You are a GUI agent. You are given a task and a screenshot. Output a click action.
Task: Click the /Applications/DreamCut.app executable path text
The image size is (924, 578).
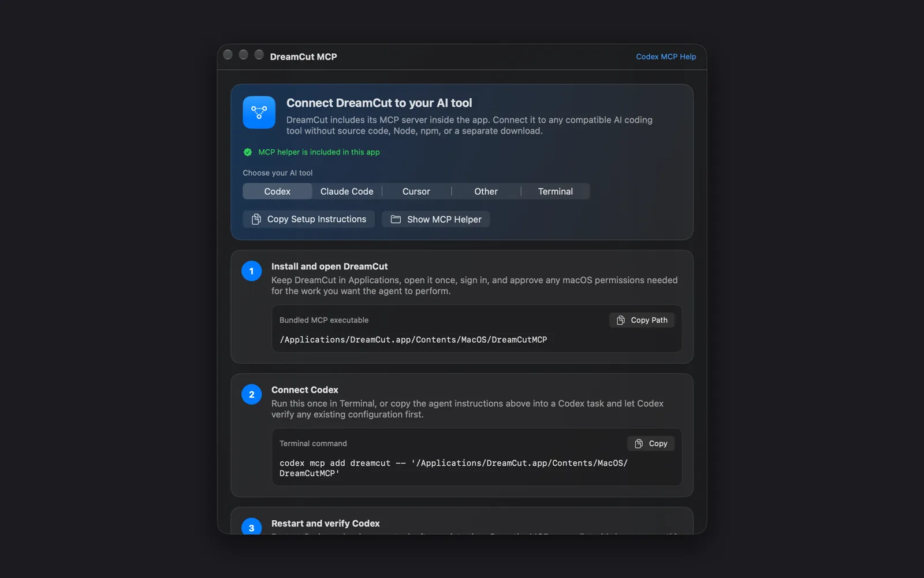pyautogui.click(x=413, y=340)
